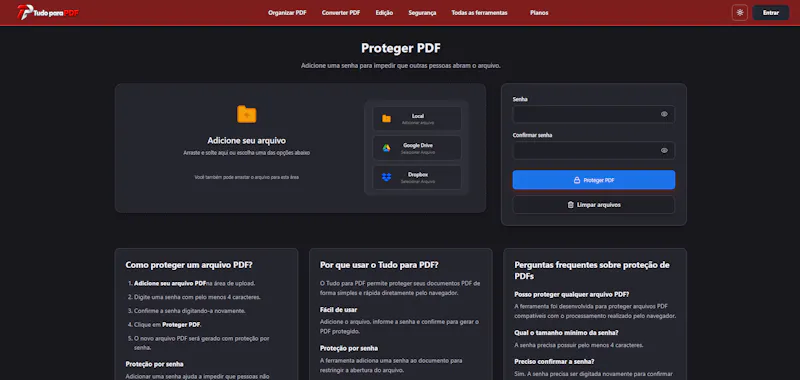
Task: Click 'Como proteger um arquivo PDF?' heading
Action: coord(189,265)
